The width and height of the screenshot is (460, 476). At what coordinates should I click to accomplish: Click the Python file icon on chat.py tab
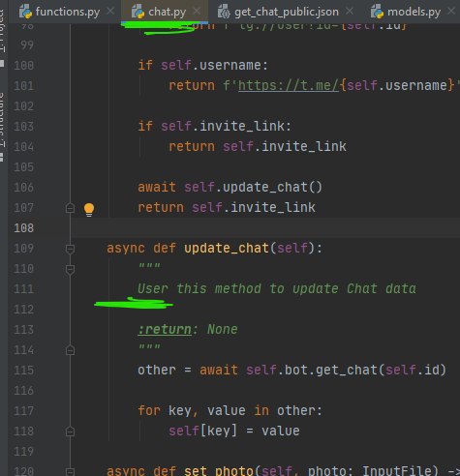138,12
